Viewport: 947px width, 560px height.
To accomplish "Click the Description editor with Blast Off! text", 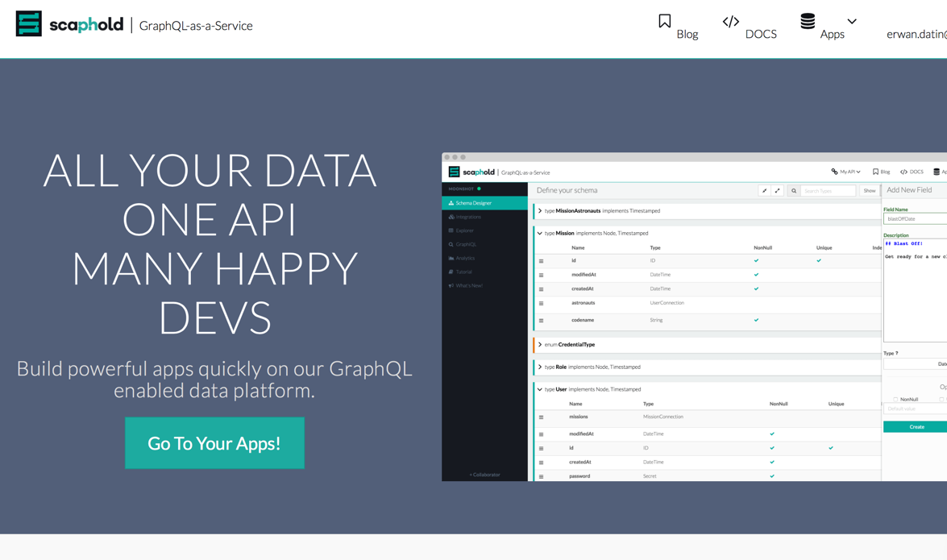I will (915, 291).
